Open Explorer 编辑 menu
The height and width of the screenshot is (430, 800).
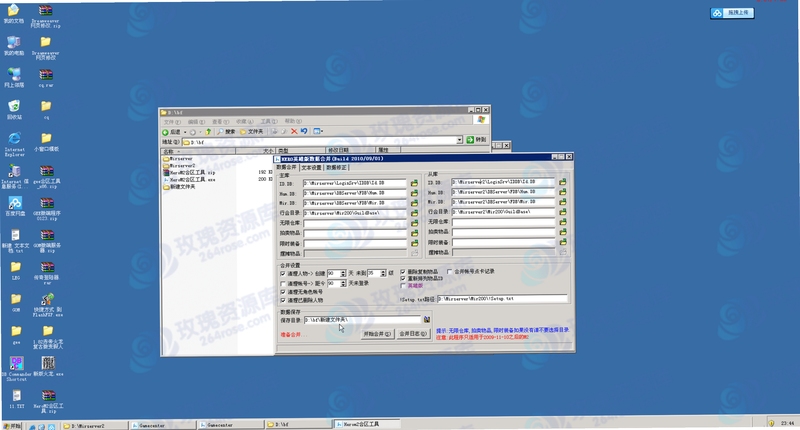(x=196, y=122)
